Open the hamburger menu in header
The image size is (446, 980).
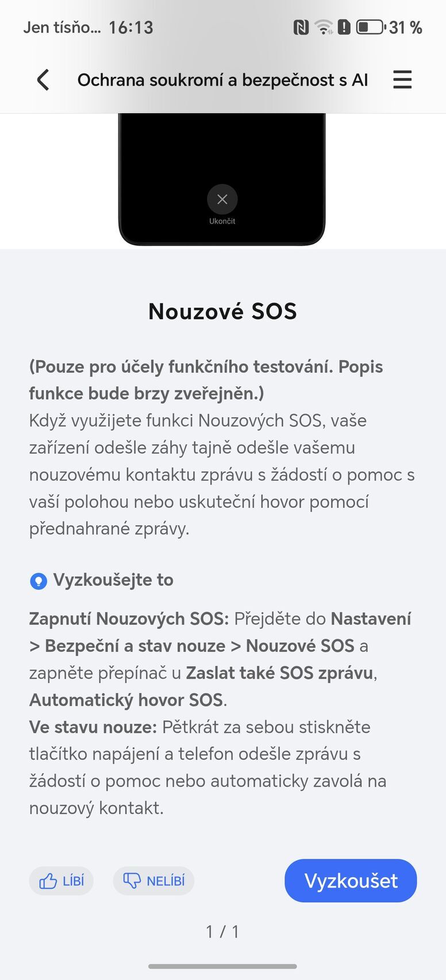coord(402,80)
